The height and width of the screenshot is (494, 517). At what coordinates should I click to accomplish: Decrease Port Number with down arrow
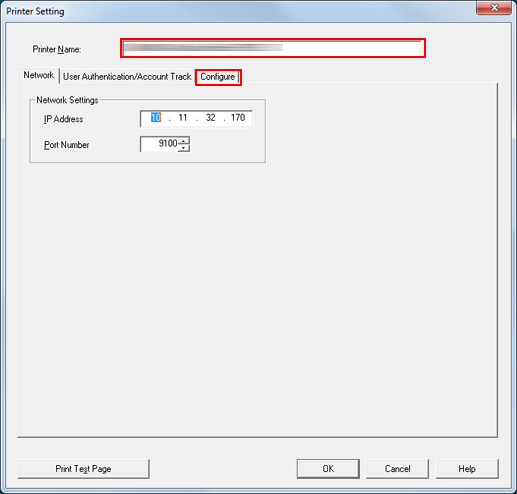(184, 148)
